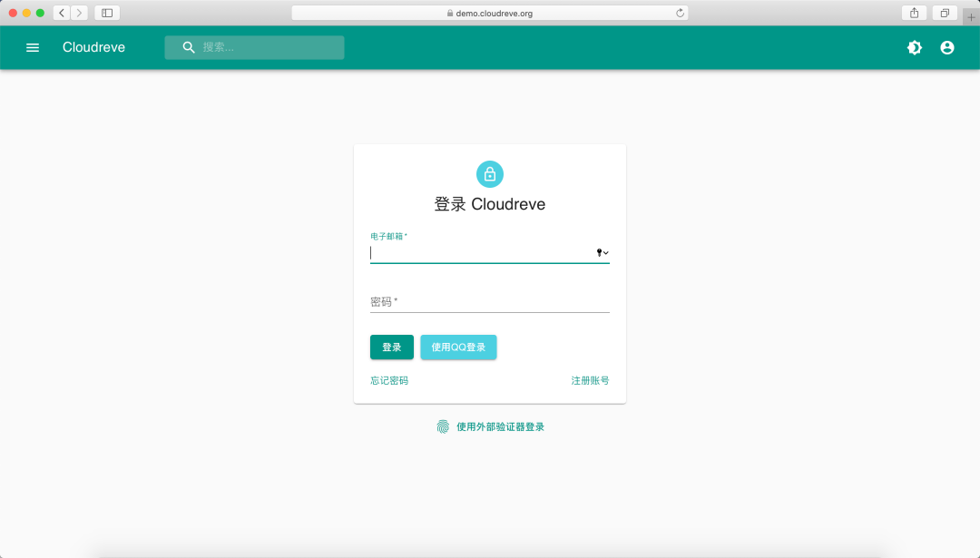The height and width of the screenshot is (558, 980).
Task: Click 使用外部验证器登录 text
Action: (500, 426)
